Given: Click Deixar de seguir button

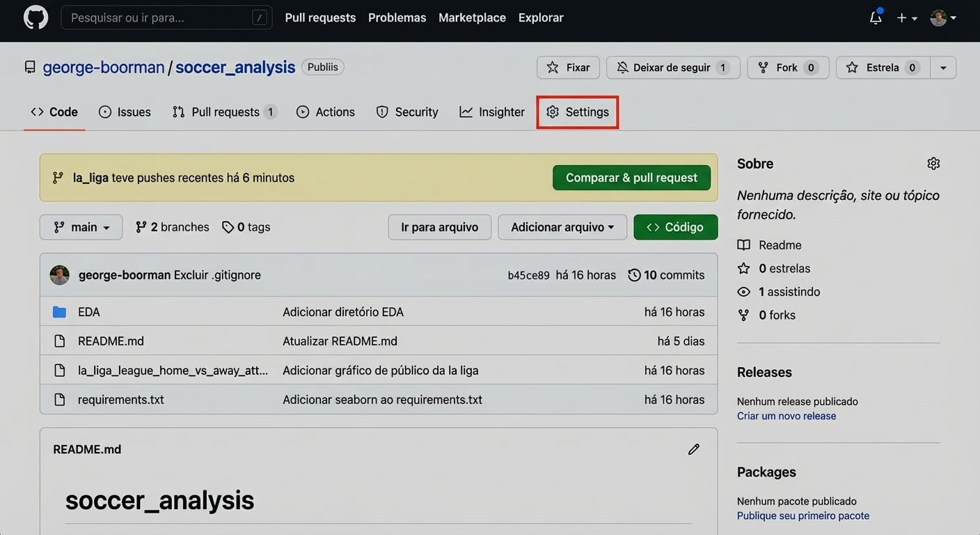Looking at the screenshot, I should tap(673, 68).
